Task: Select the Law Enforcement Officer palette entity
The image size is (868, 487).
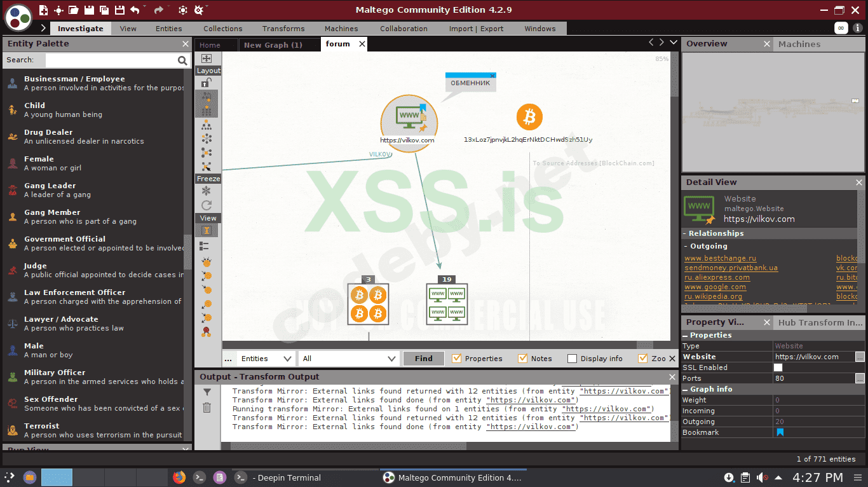Action: pyautogui.click(x=93, y=297)
